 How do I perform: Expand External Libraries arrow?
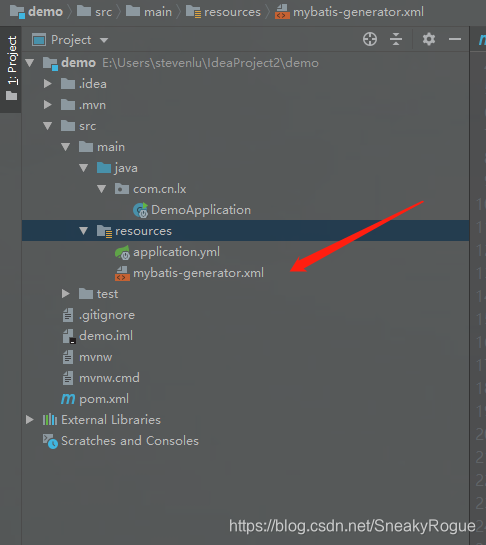(30, 420)
